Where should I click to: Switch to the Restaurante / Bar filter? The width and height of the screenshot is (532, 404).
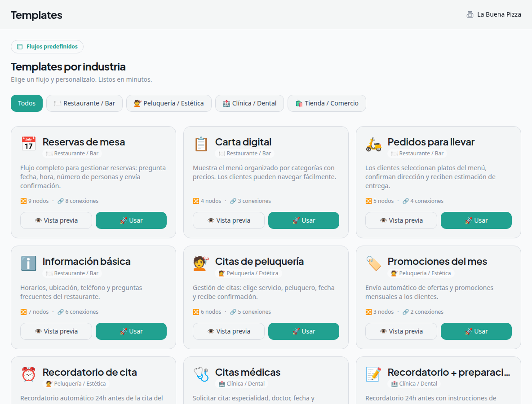[x=84, y=103]
